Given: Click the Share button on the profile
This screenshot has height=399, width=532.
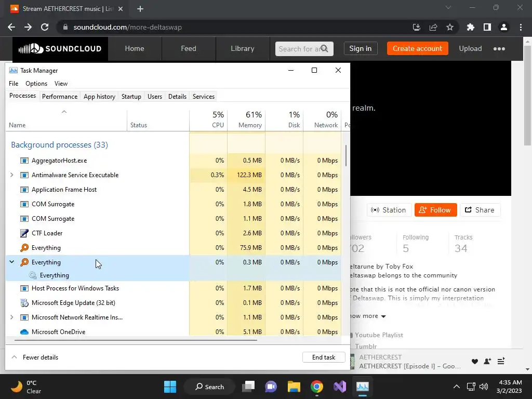Looking at the screenshot, I should pos(480,210).
